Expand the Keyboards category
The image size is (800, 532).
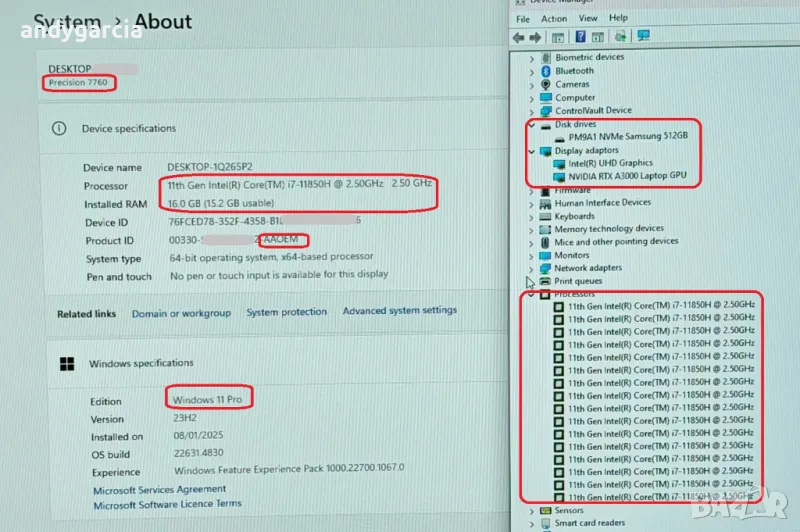click(x=531, y=216)
